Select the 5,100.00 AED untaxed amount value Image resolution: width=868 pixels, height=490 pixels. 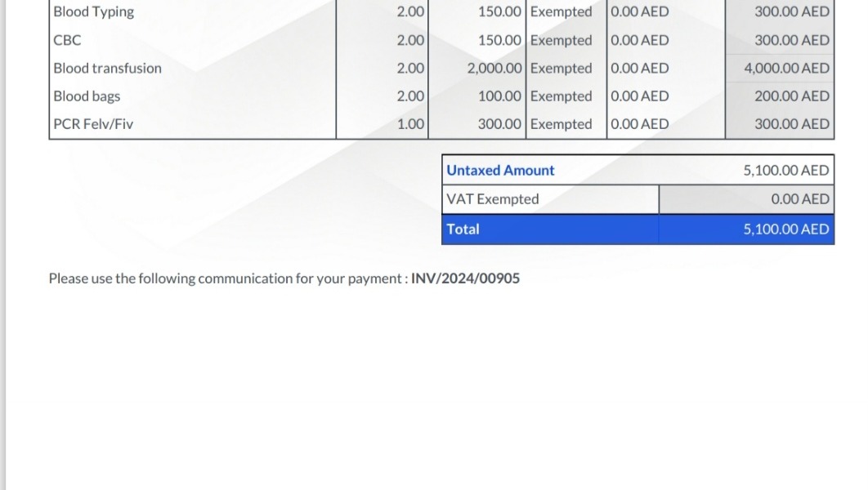(x=785, y=171)
